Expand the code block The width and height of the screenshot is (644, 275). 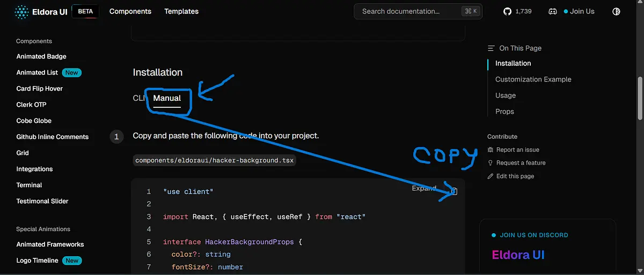coord(424,188)
